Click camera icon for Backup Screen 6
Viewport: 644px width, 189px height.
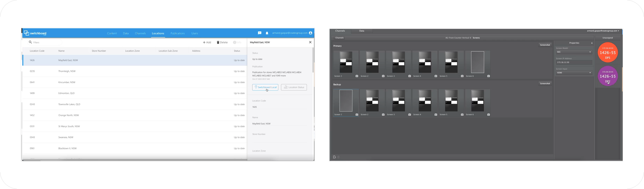[x=489, y=114]
